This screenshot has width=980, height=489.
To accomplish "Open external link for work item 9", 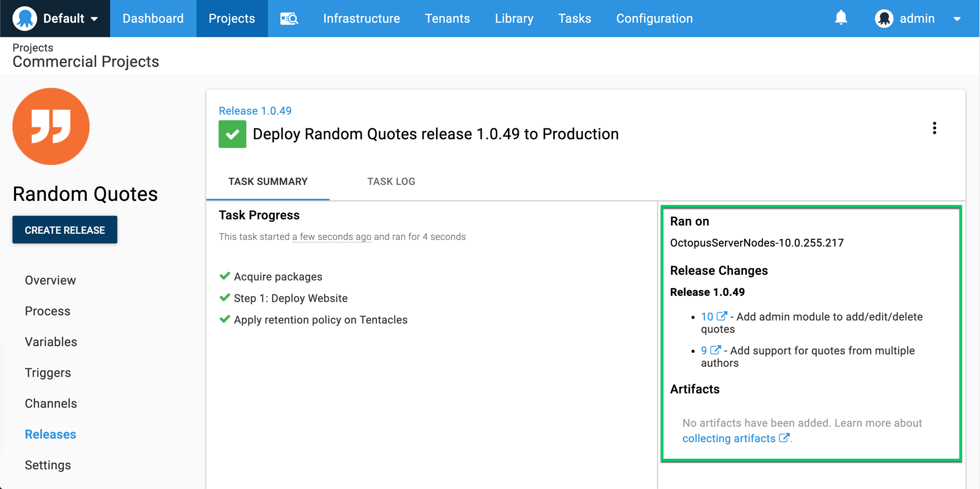I will click(715, 350).
